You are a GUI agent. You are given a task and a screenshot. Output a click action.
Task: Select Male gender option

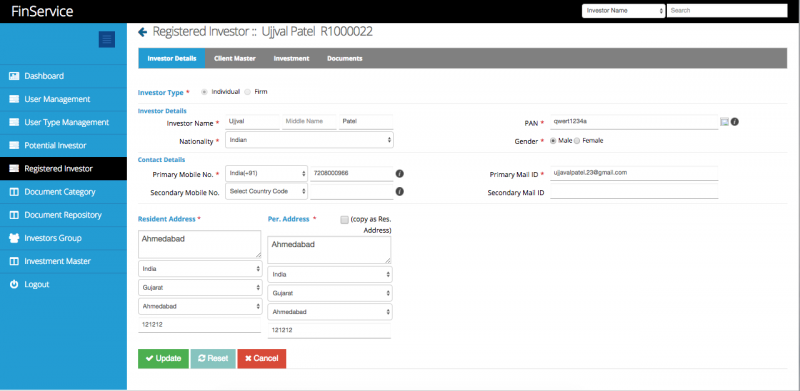(x=553, y=141)
